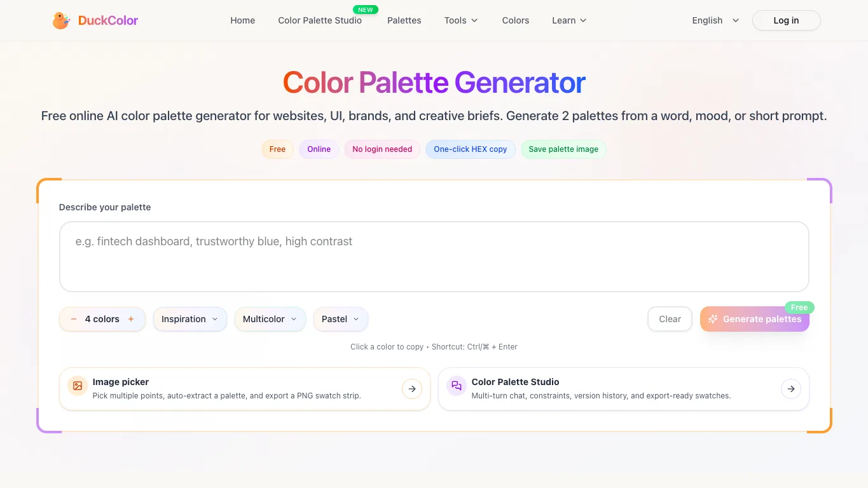
Task: Expand the Tools dropdown menu
Action: [461, 20]
